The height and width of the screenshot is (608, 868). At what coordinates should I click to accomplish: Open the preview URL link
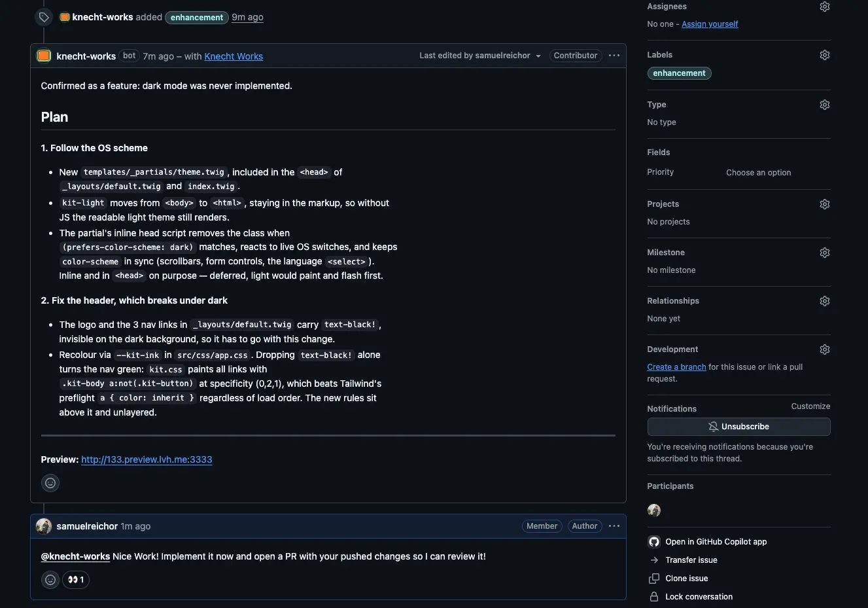tap(147, 459)
